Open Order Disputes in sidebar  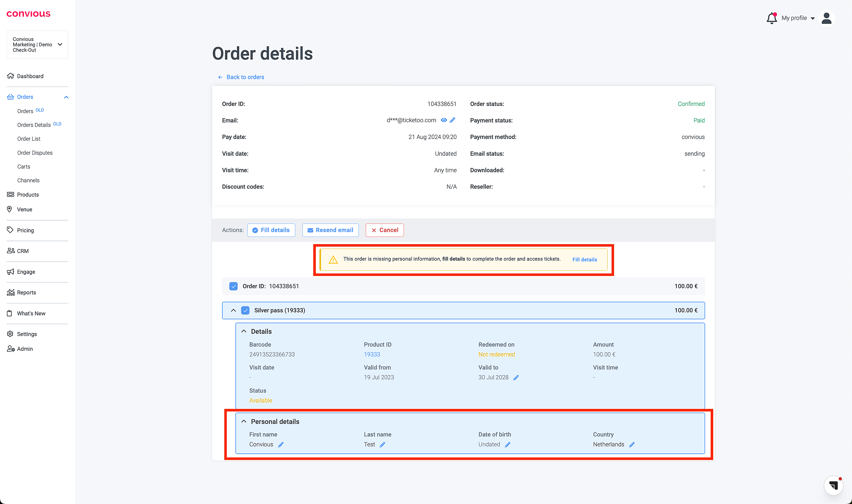(35, 153)
